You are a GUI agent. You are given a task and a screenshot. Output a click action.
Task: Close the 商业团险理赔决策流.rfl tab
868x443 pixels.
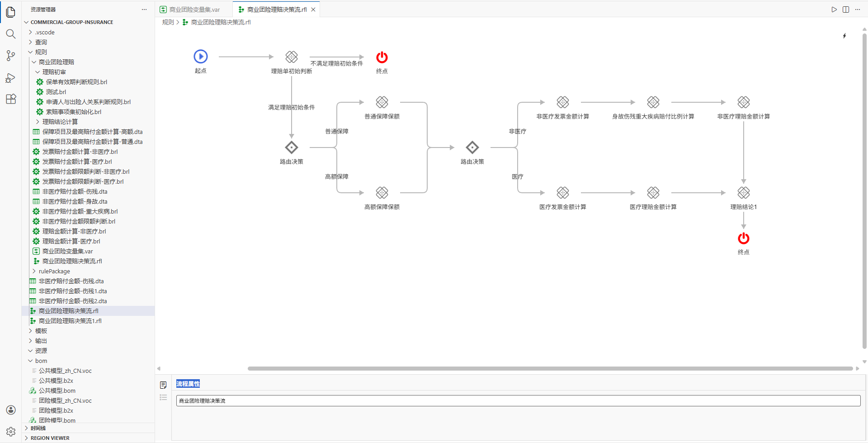[x=313, y=10]
